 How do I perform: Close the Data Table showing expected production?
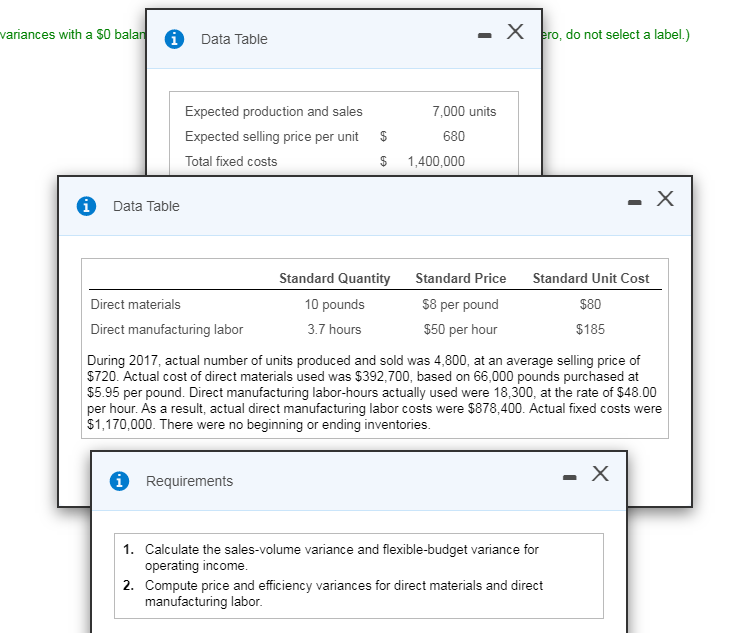coord(515,32)
